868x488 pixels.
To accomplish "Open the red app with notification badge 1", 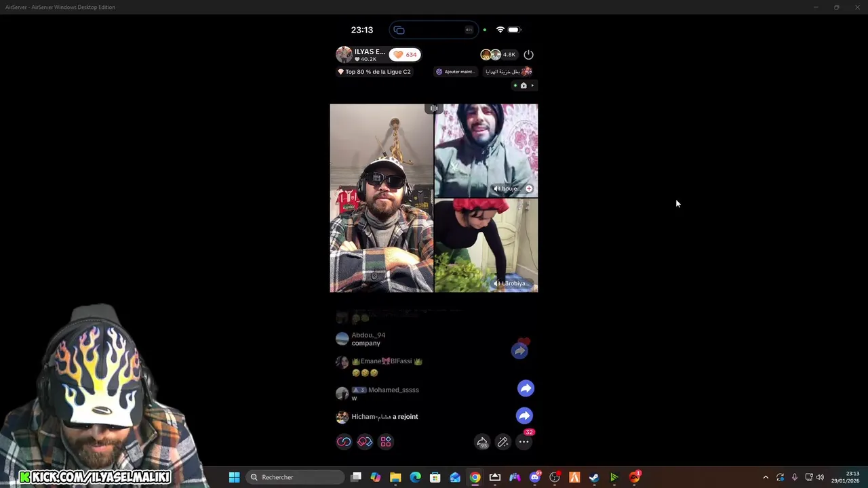I will coord(634,477).
